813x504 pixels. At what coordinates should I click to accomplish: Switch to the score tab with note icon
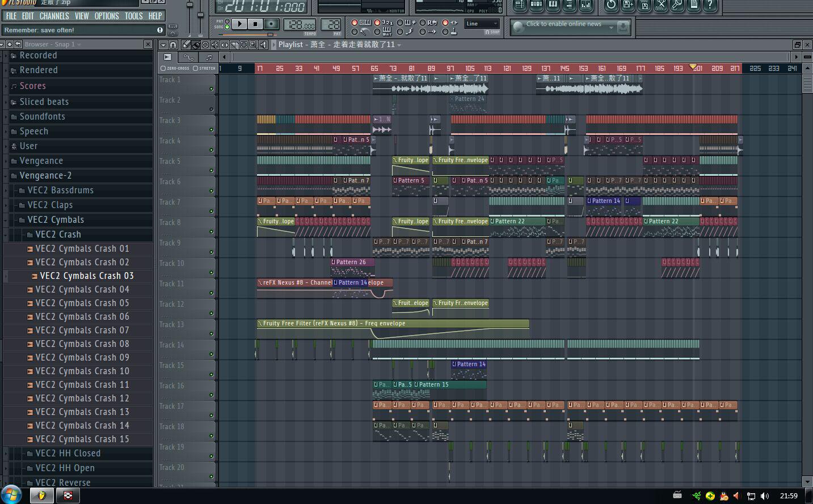click(x=209, y=57)
